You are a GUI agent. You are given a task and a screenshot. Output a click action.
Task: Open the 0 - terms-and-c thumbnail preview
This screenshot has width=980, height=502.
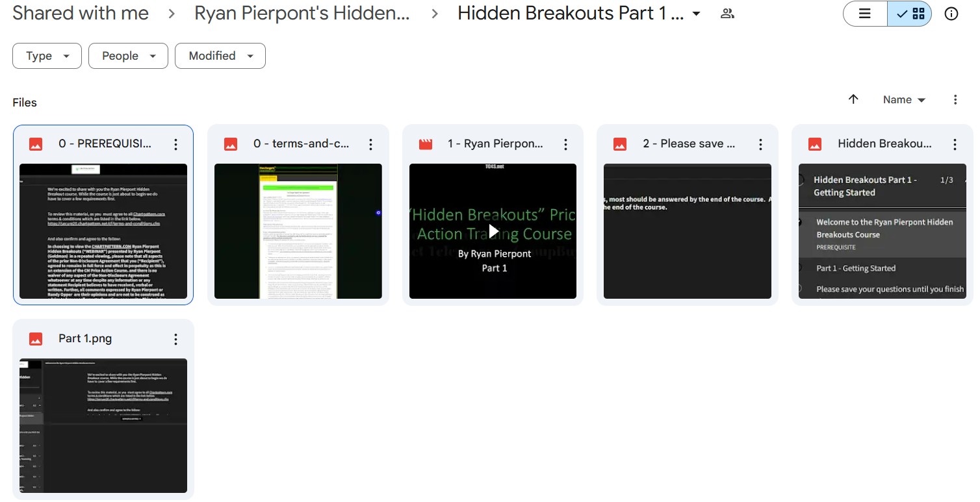coord(298,231)
